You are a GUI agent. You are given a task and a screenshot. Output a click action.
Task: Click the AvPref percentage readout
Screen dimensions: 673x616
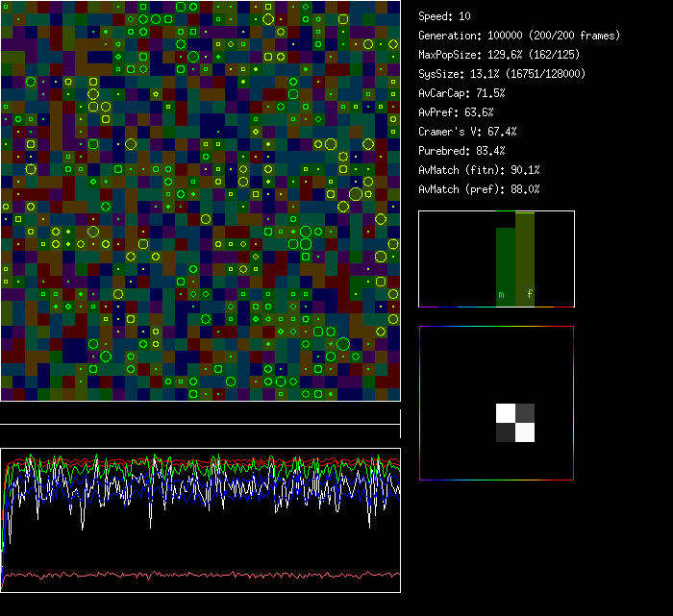click(x=457, y=112)
